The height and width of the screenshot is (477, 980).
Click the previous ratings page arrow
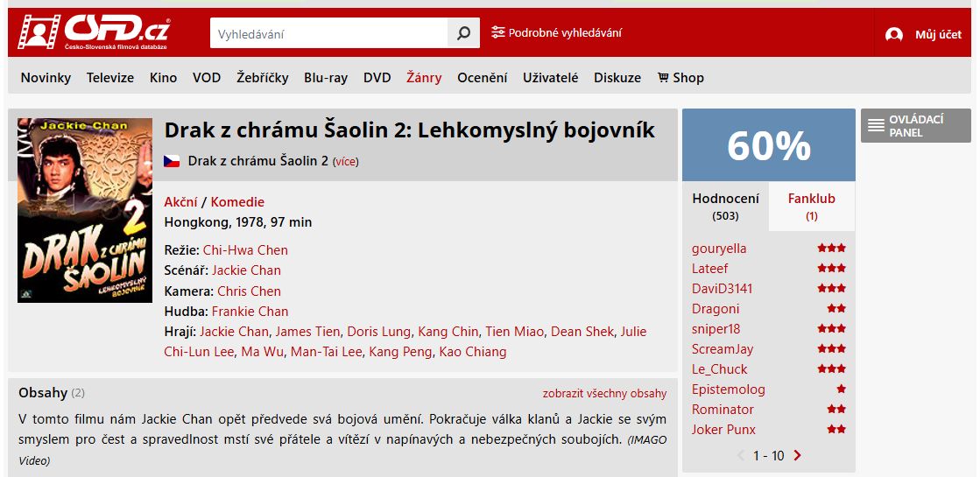click(x=741, y=456)
